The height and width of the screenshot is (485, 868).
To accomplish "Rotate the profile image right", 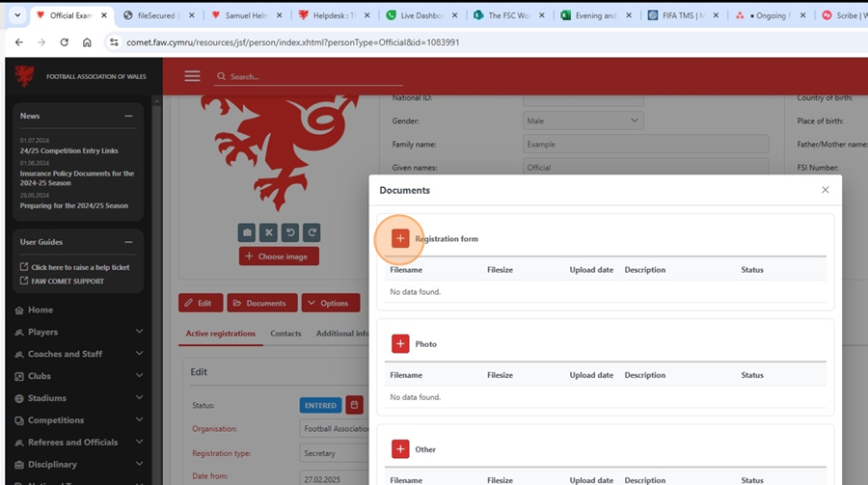I will (312, 232).
